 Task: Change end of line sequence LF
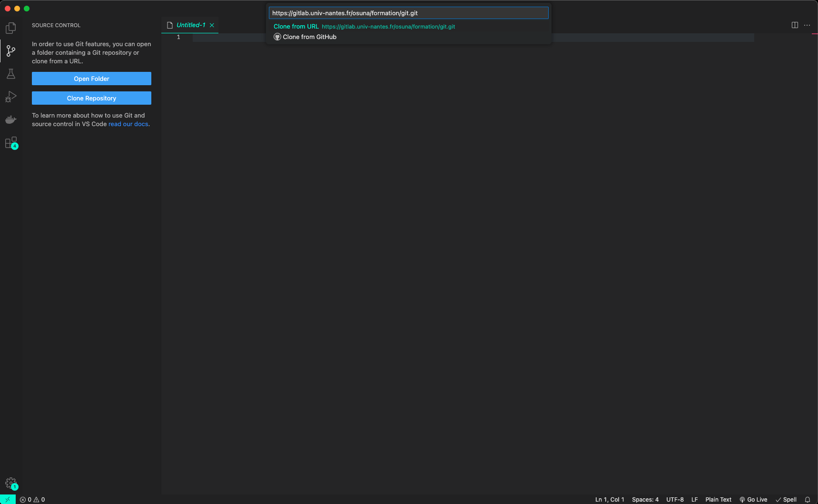694,499
